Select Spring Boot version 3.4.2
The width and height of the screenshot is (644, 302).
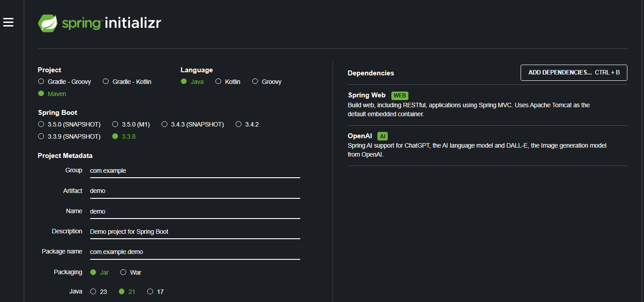click(239, 124)
